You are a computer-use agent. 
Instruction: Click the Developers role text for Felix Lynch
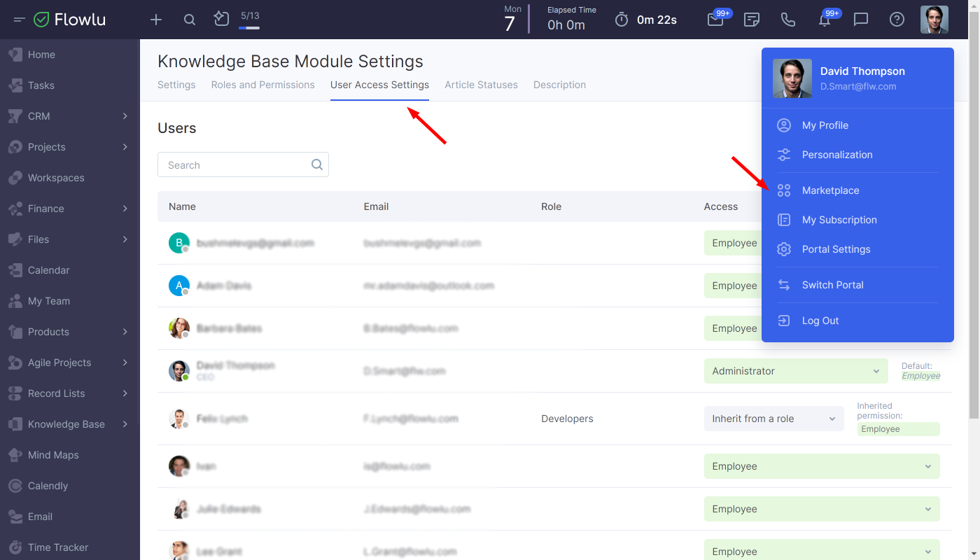(x=567, y=419)
